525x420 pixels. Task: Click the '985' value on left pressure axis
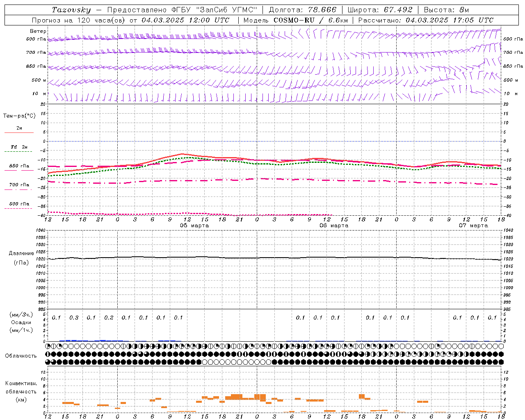(43, 309)
